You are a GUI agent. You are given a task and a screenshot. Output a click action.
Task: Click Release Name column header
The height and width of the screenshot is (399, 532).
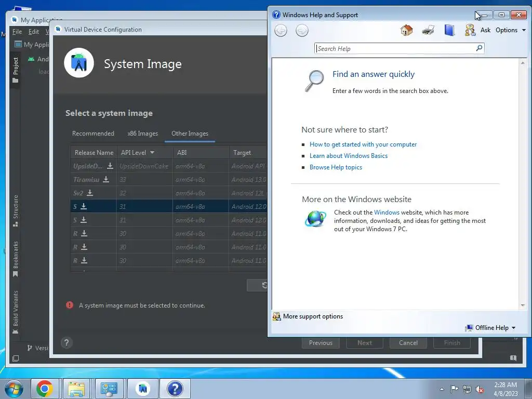point(94,153)
